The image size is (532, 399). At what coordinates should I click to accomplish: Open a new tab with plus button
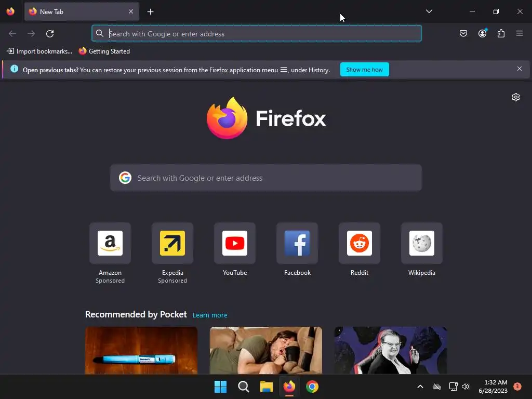click(x=150, y=12)
